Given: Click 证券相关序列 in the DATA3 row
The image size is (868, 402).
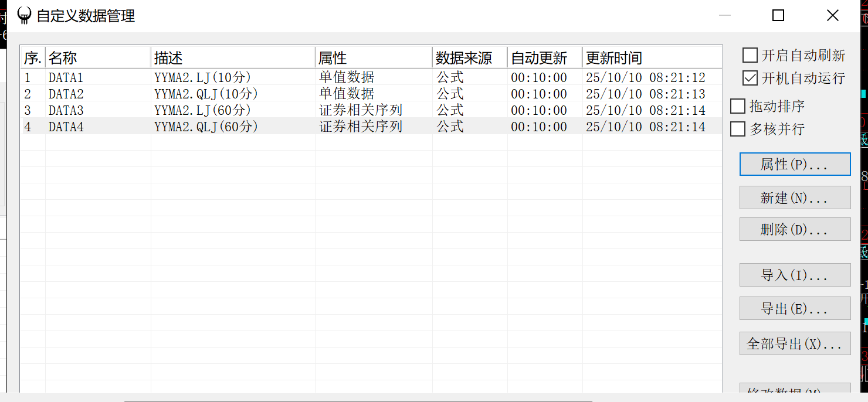Looking at the screenshot, I should pos(361,110).
